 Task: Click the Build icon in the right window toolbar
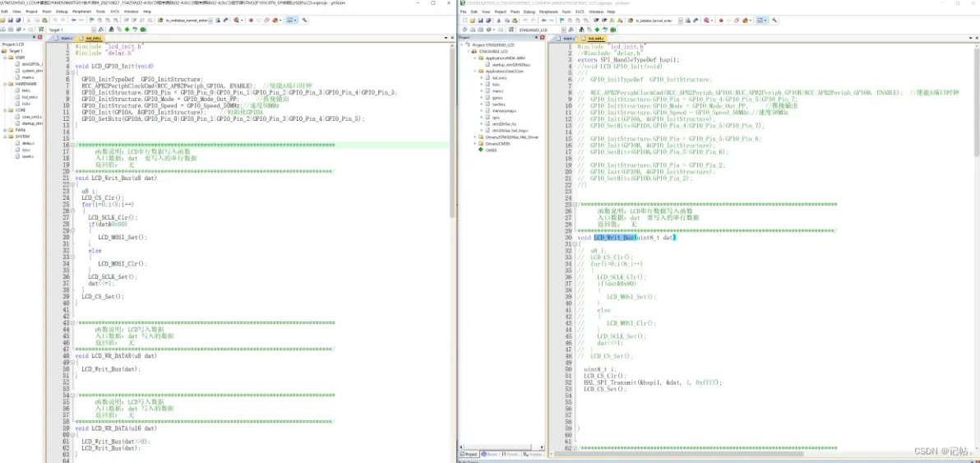(471, 30)
